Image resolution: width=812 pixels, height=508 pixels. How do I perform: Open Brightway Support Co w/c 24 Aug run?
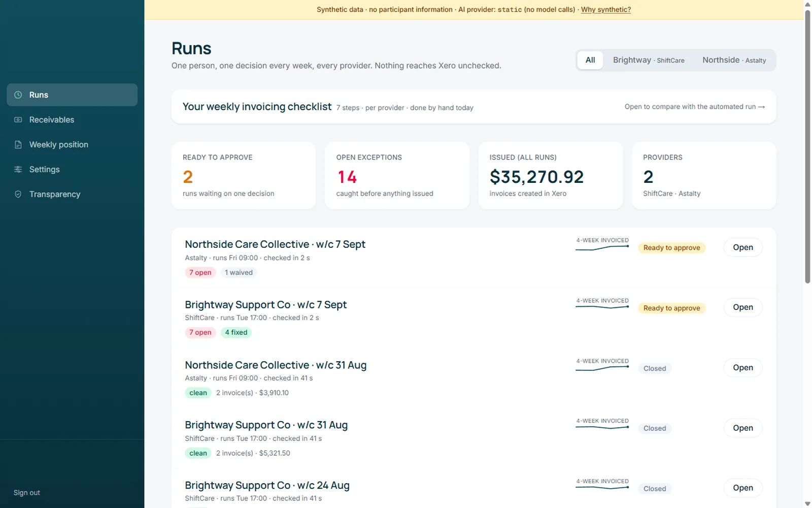(743, 488)
